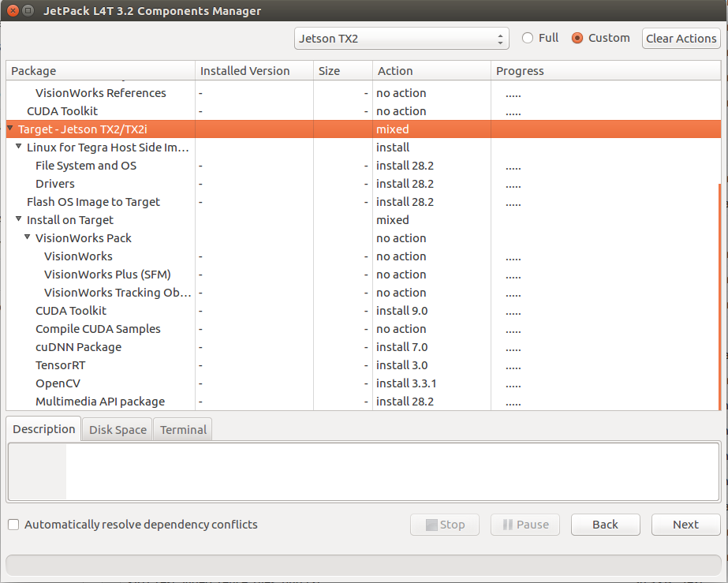Select the VisionWorks References row
The image size is (728, 583).
(362, 93)
